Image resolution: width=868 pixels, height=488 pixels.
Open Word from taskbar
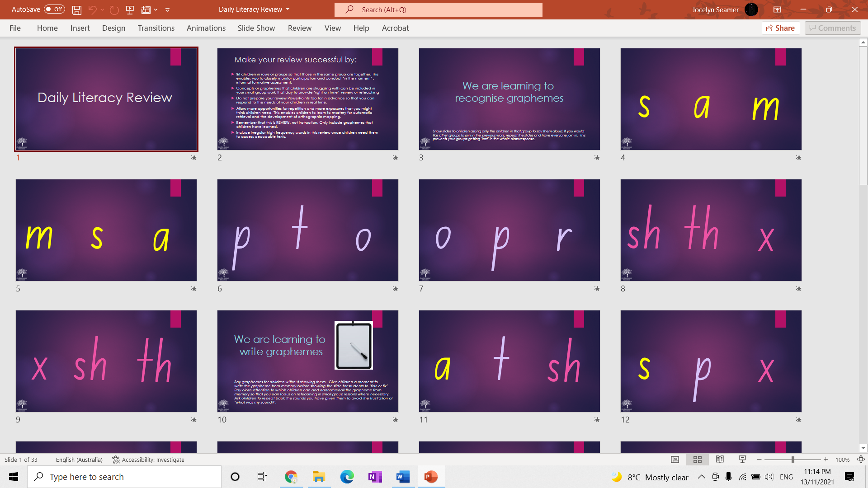[x=403, y=477]
